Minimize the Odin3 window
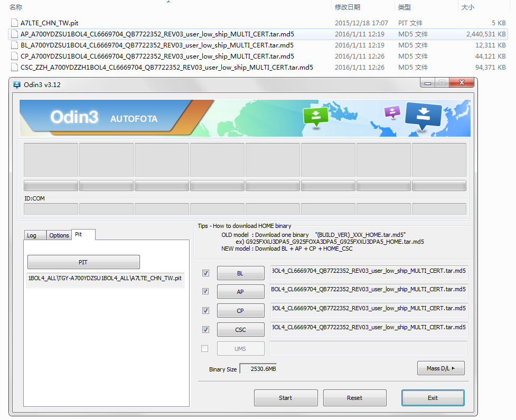This screenshot has height=420, width=516. 428,83
